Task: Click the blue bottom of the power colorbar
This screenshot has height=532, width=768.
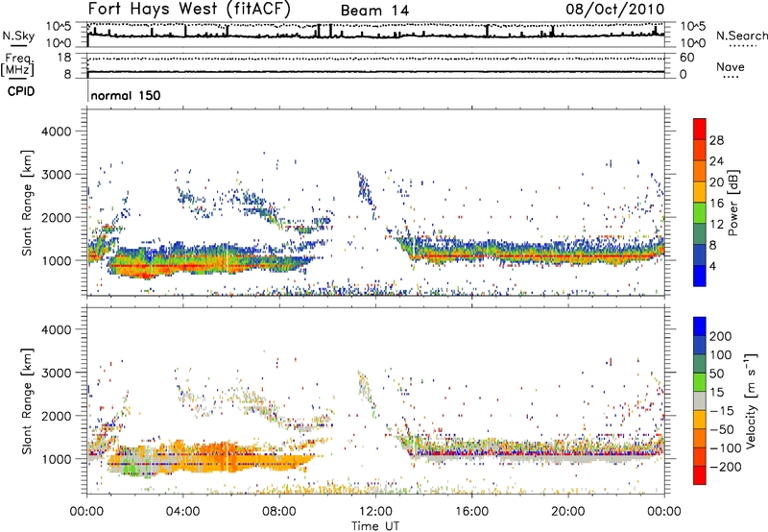Action: point(700,276)
